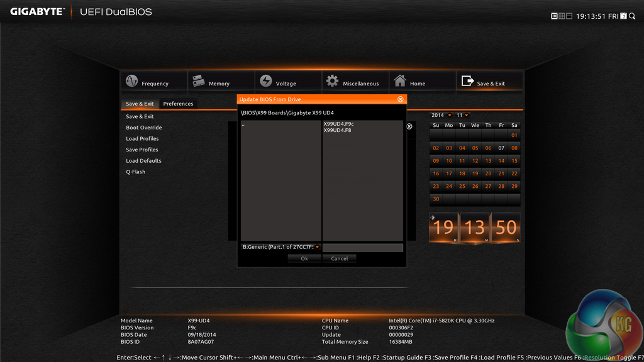Viewport: 644px width, 362px height.
Task: Select date 07 on the calendar
Action: (x=501, y=148)
